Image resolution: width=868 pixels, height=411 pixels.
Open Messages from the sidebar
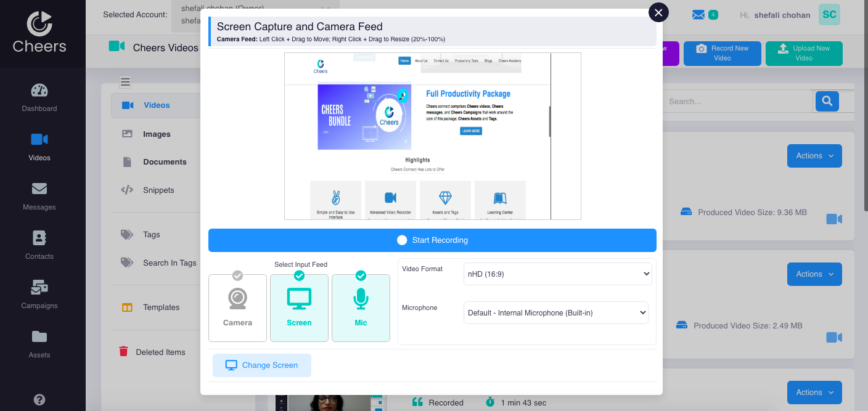click(39, 196)
